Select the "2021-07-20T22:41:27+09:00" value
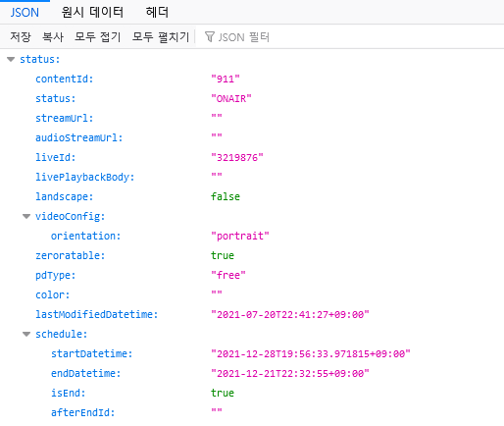504x426 pixels. [290, 314]
